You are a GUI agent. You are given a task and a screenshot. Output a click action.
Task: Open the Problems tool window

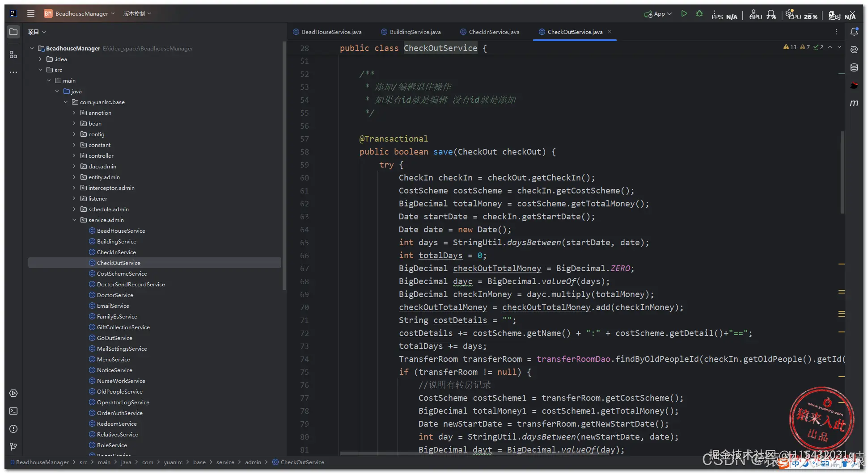(x=13, y=429)
